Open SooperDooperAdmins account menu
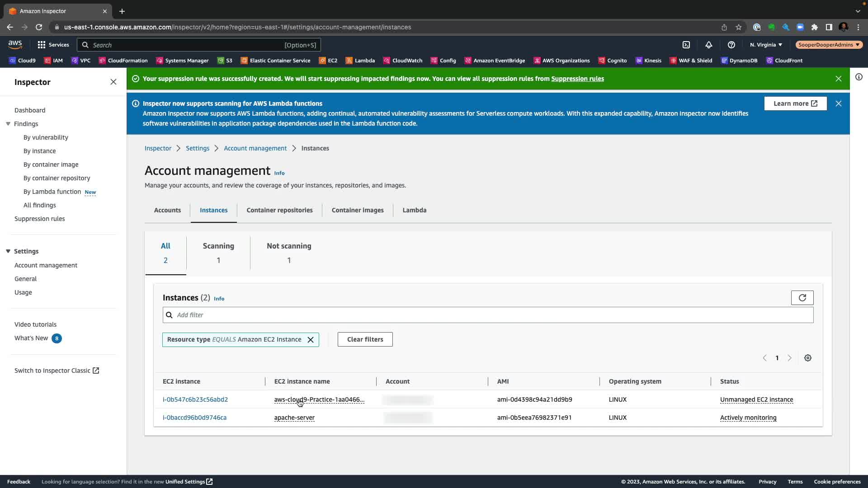 pyautogui.click(x=829, y=45)
